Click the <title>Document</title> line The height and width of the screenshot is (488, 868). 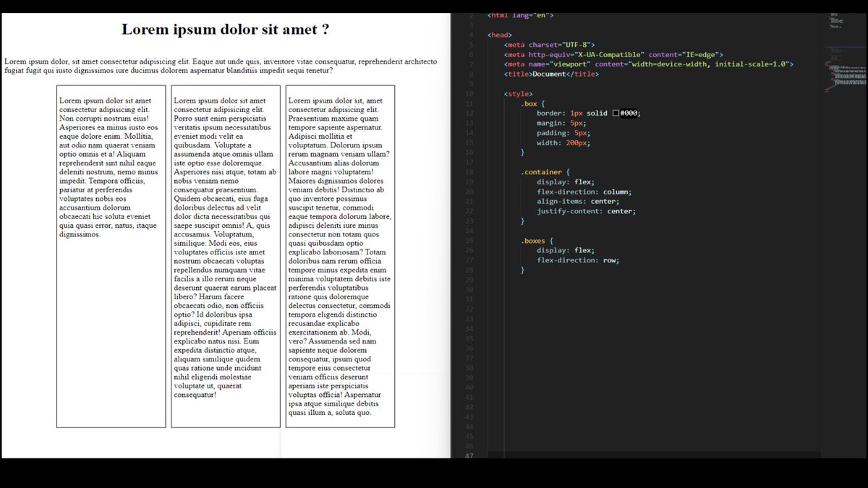coord(551,74)
